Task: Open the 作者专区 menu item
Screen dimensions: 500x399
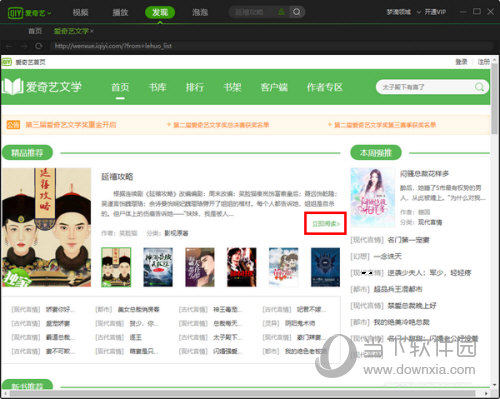Action: click(325, 87)
